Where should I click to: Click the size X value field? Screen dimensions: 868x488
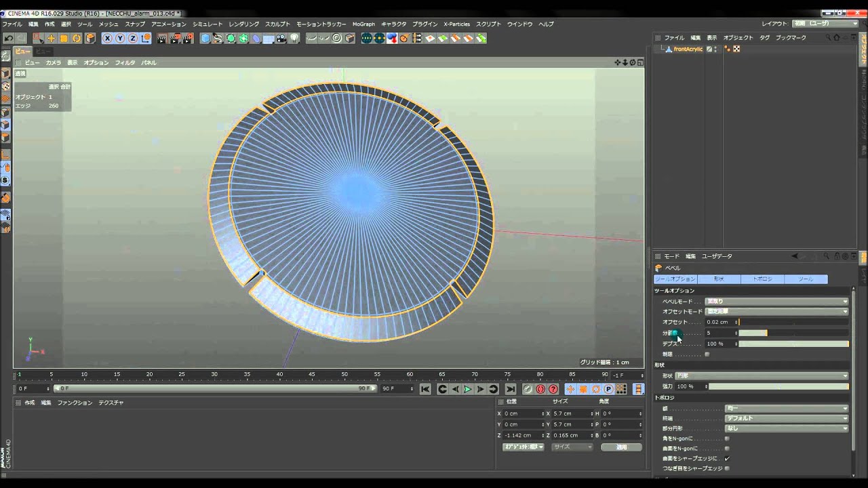tap(572, 413)
